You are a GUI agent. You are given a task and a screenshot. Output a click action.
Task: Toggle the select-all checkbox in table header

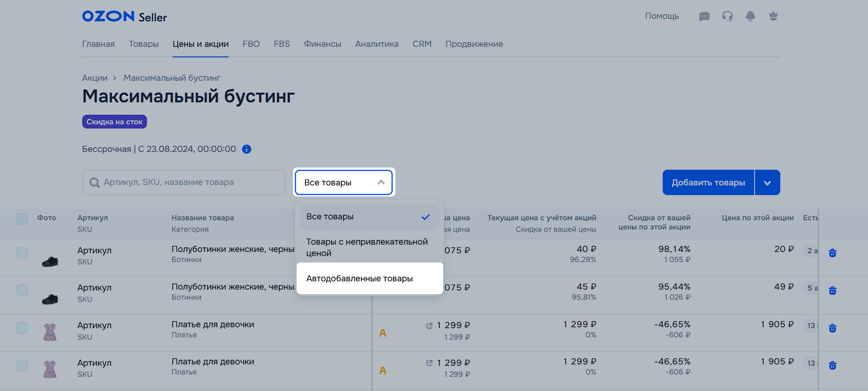[x=22, y=219]
